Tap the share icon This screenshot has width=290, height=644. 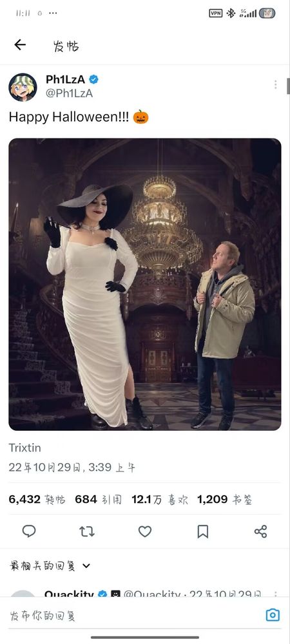tap(260, 531)
